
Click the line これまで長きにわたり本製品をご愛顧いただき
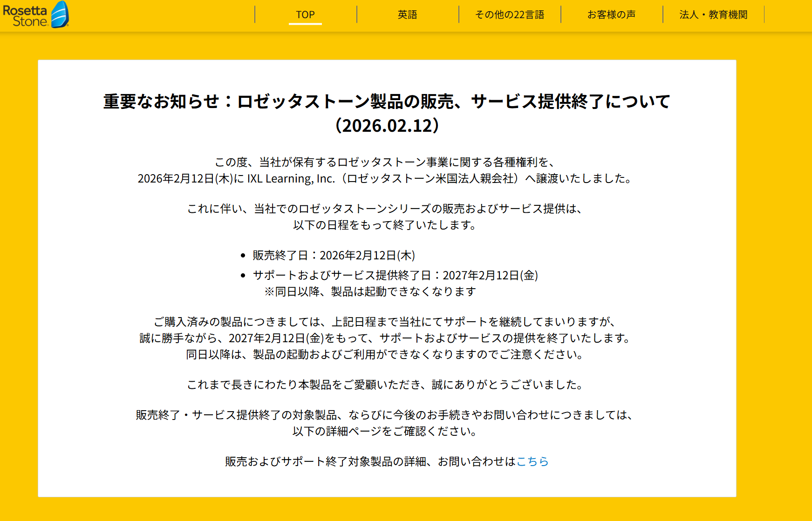click(387, 385)
